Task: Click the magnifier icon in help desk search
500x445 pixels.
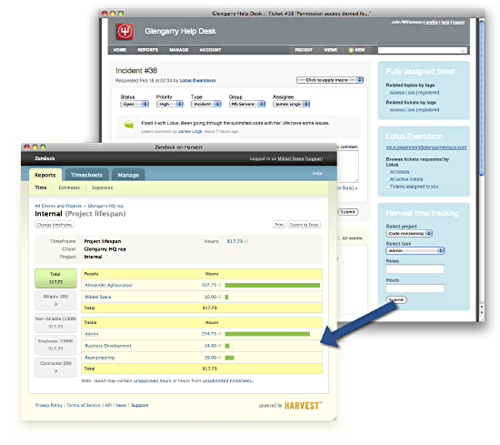Action: tap(462, 50)
